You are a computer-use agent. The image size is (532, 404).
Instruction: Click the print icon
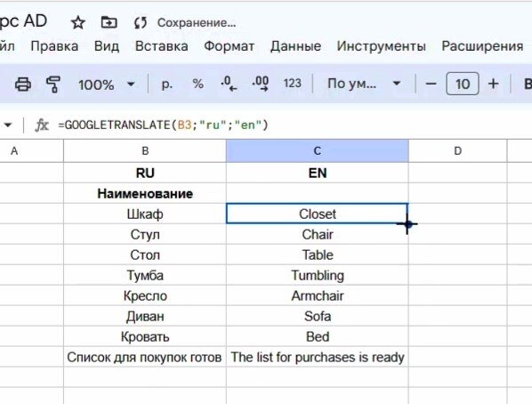coord(23,84)
